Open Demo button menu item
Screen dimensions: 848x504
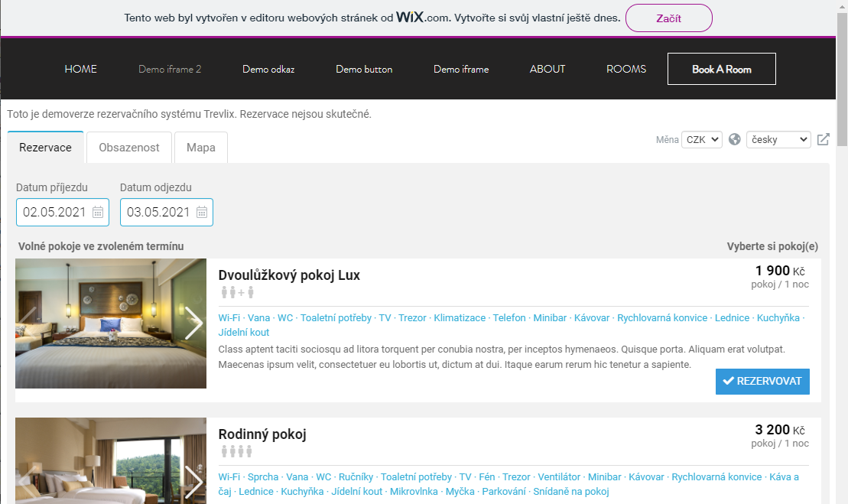coord(364,70)
